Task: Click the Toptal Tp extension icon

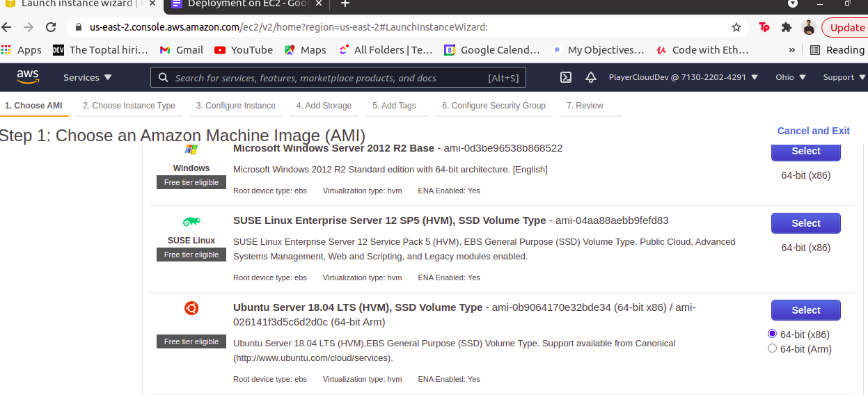Action: tap(764, 27)
